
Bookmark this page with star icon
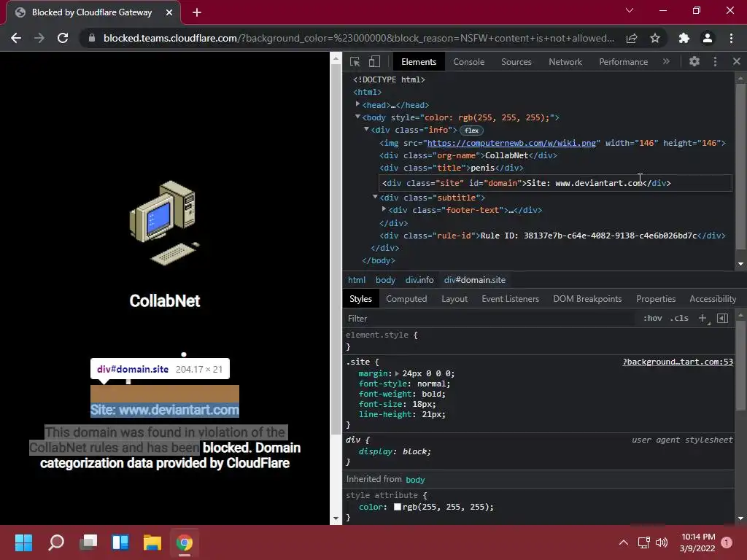pyautogui.click(x=655, y=38)
